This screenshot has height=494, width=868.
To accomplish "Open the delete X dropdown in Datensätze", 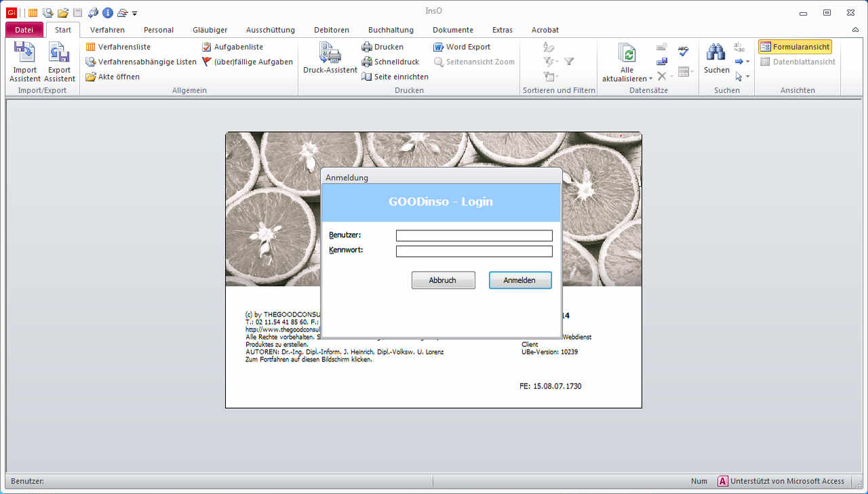I will [x=672, y=77].
